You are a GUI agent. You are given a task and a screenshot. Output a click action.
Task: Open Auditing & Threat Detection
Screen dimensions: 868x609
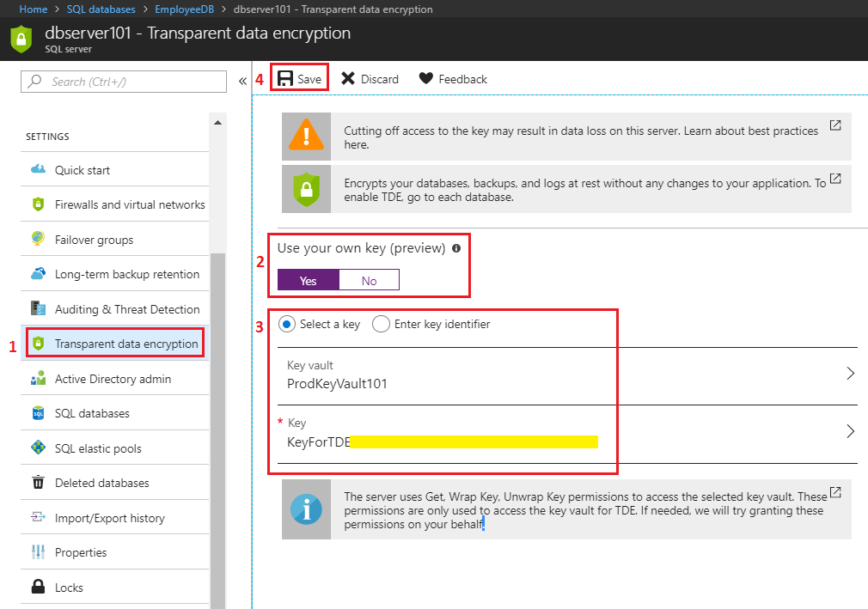114,308
